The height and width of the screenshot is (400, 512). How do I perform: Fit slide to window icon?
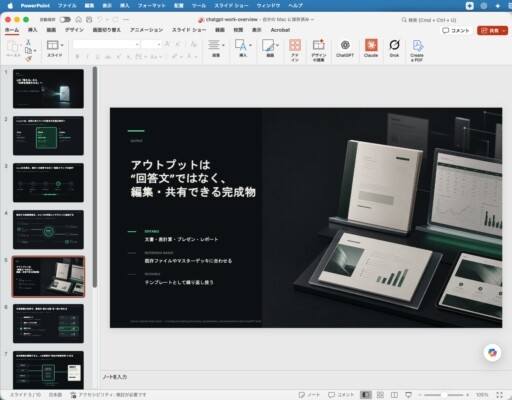coord(499,395)
